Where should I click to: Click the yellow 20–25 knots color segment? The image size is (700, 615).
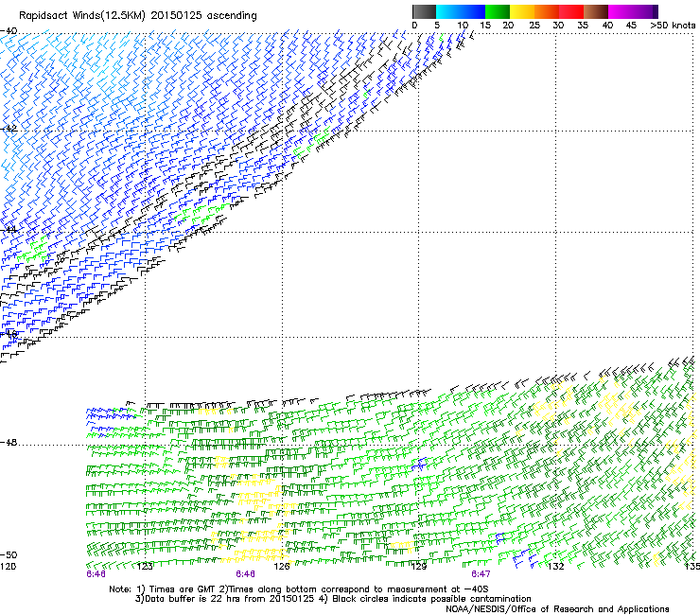pyautogui.click(x=522, y=11)
